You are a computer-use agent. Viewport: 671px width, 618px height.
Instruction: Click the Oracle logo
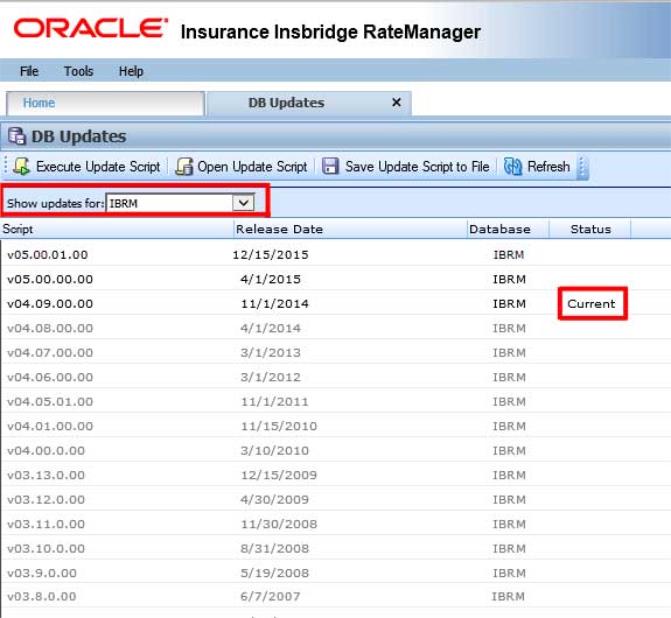pos(90,28)
